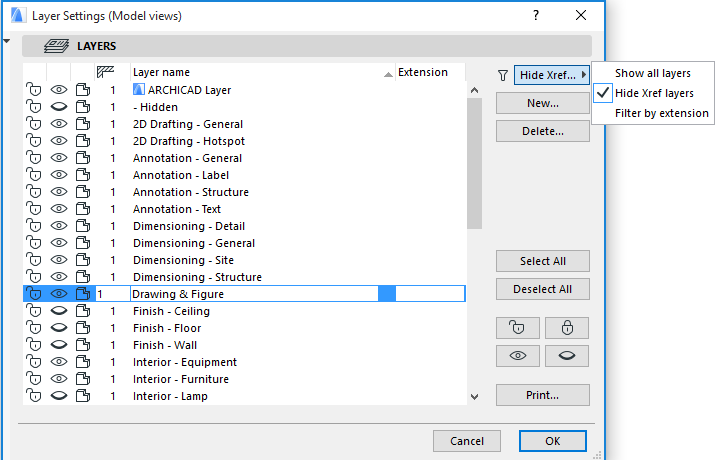Open the Hide Xref layer filter dropdown

click(552, 75)
